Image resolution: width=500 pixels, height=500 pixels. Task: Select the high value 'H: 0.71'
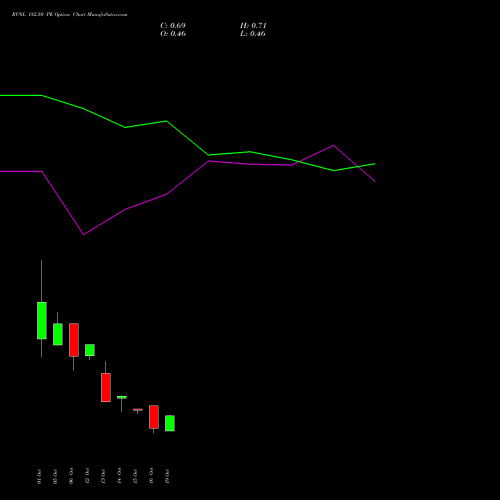tap(253, 26)
